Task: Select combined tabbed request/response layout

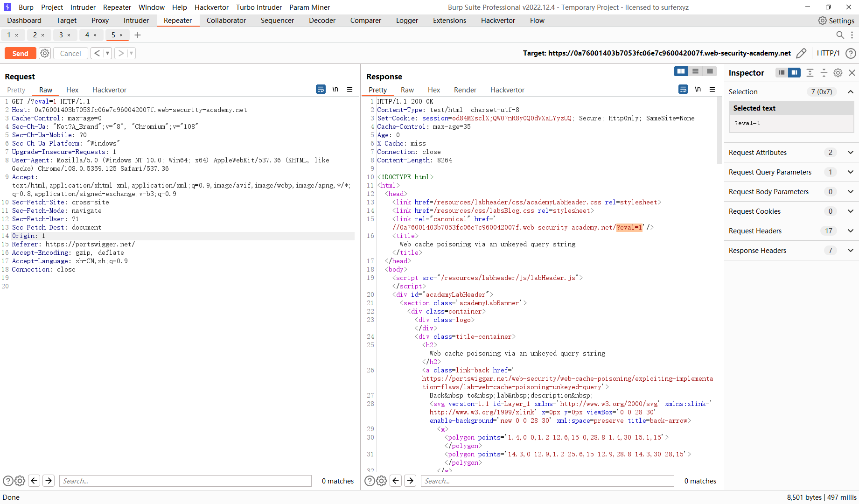Action: pos(710,71)
